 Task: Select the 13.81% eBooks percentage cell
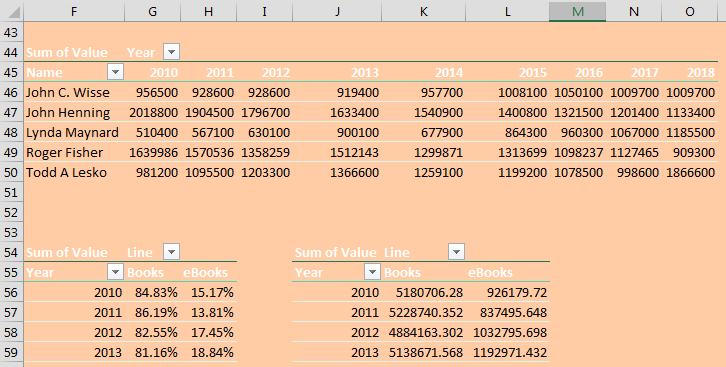pyautogui.click(x=208, y=312)
